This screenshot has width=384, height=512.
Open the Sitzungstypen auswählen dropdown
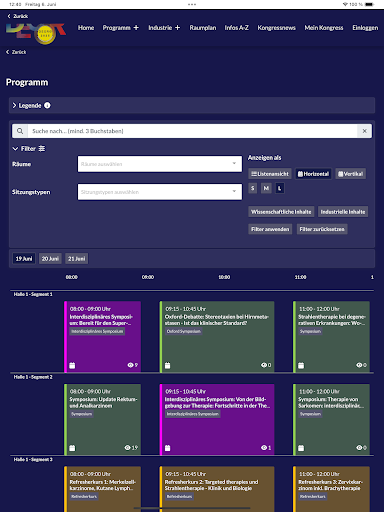[160, 192]
